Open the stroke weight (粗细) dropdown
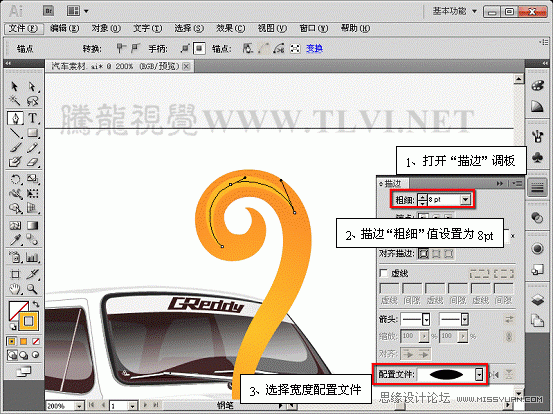Screen dimensions: 553x414 pyautogui.click(x=465, y=200)
